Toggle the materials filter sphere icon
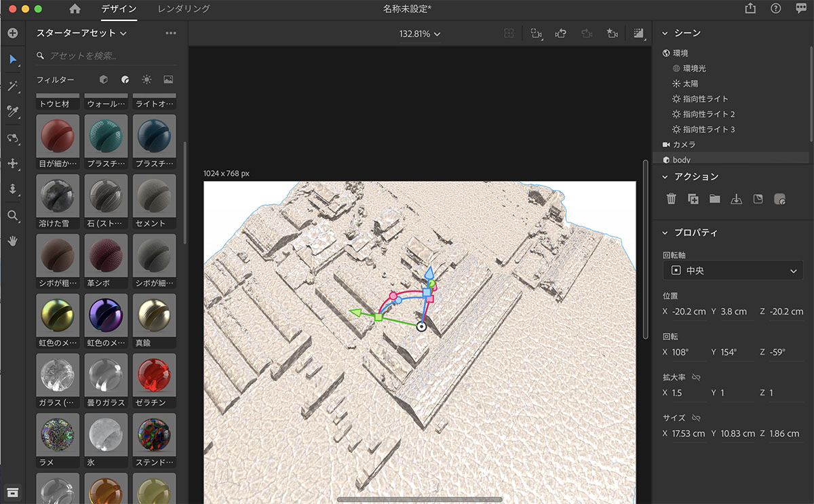The image size is (814, 504). click(x=125, y=79)
